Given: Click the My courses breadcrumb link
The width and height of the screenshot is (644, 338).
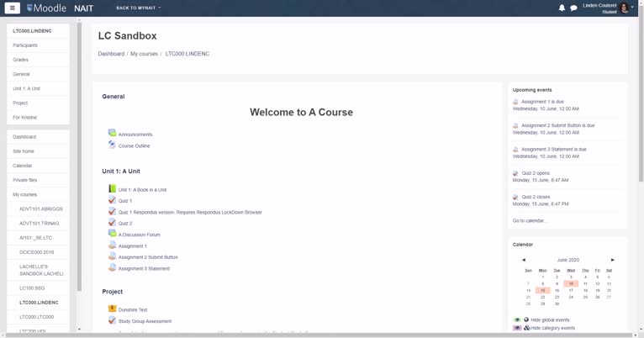Looking at the screenshot, I should pyautogui.click(x=144, y=54).
